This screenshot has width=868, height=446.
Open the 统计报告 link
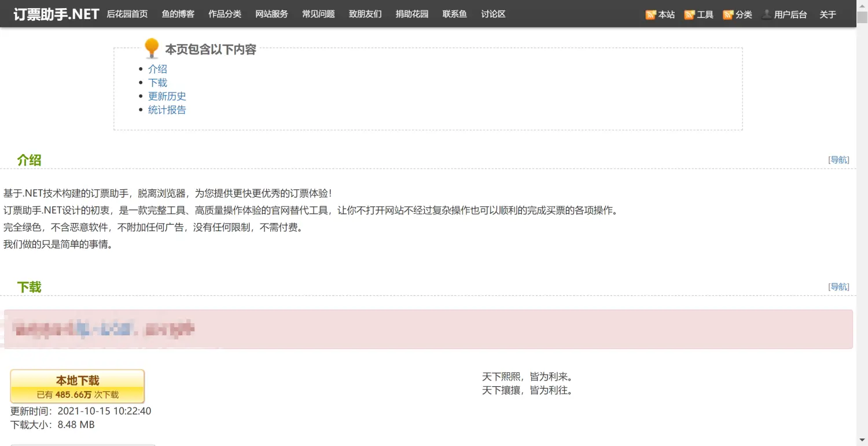coord(167,109)
